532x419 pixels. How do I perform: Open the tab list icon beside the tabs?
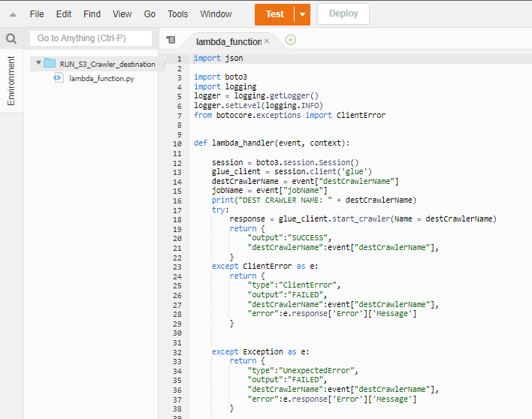point(171,40)
